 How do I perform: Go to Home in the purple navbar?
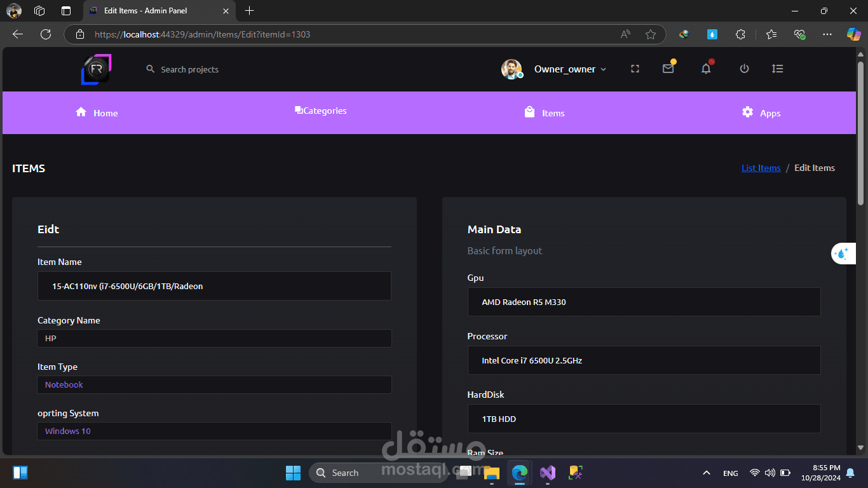click(97, 113)
